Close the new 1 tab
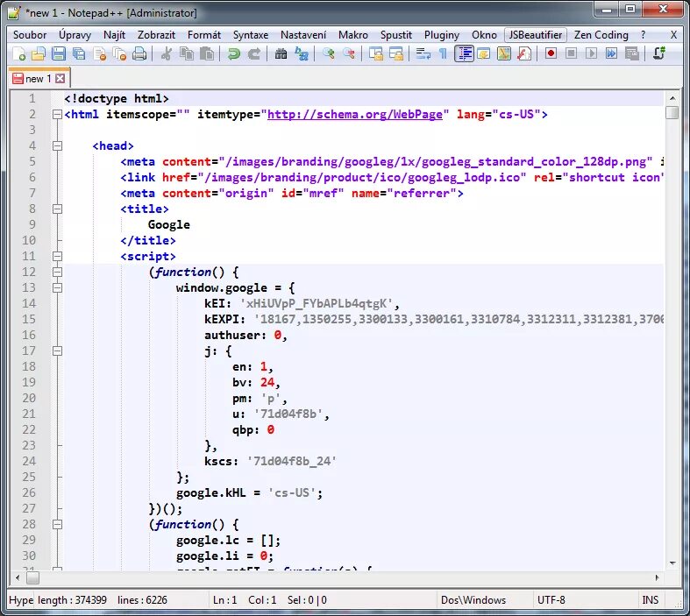The height and width of the screenshot is (616, 690). pos(60,79)
